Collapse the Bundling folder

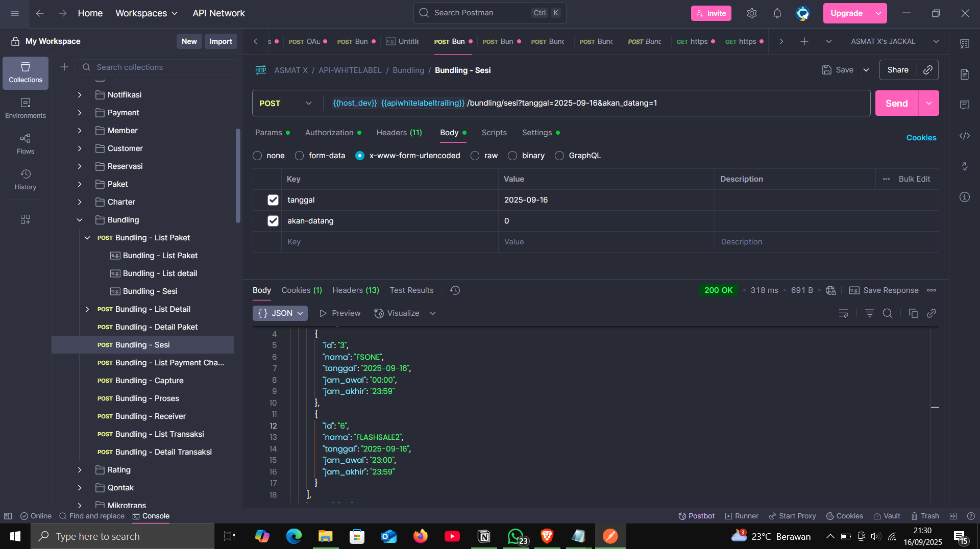pyautogui.click(x=80, y=220)
